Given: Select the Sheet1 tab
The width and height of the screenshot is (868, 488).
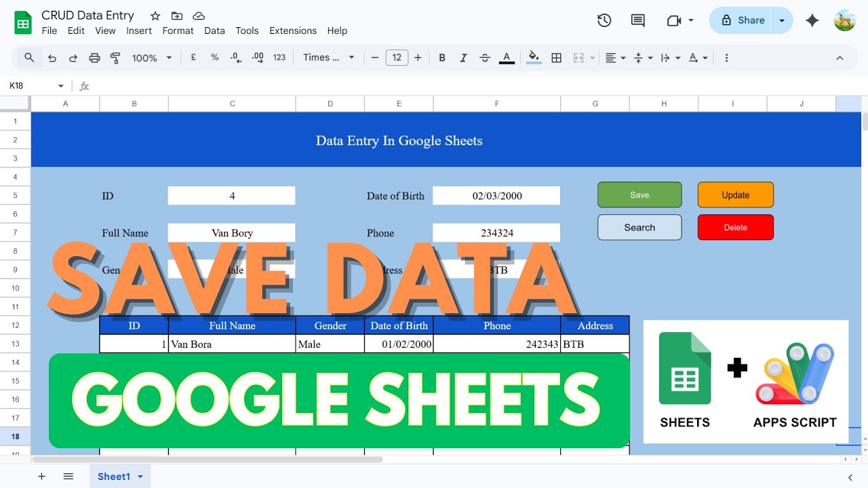Looking at the screenshot, I should [x=113, y=476].
